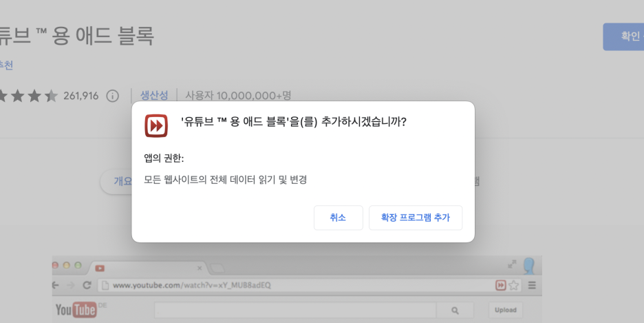The height and width of the screenshot is (323, 644).
Task: Click the 추천 link under the title
Action: click(x=6, y=65)
